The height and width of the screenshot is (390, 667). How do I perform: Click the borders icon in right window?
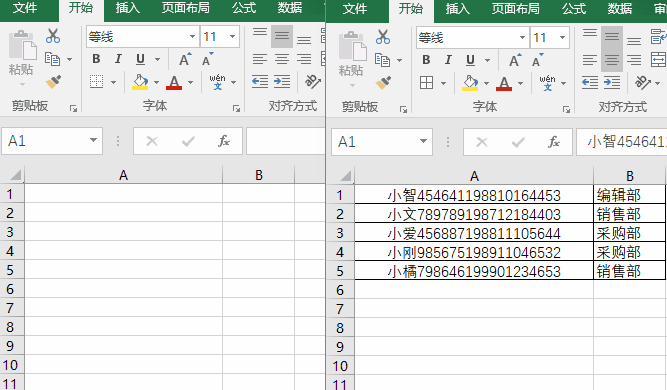click(426, 82)
